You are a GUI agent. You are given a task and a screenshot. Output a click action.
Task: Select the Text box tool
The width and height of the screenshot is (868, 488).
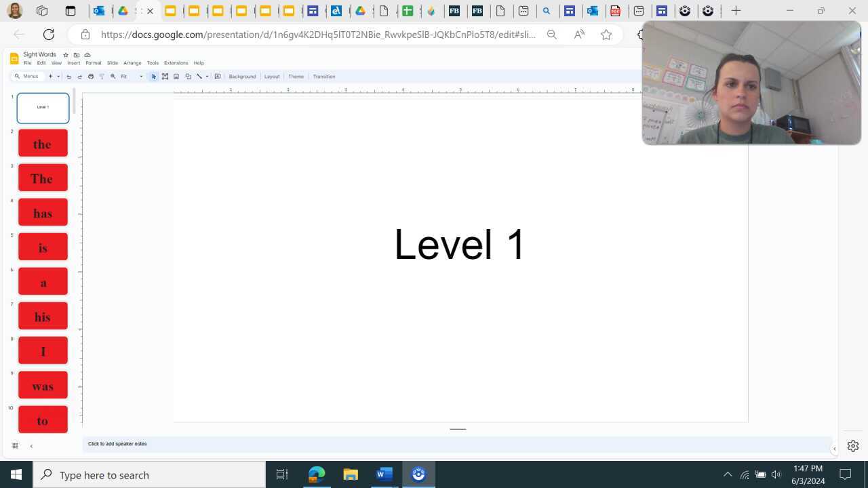click(x=165, y=76)
